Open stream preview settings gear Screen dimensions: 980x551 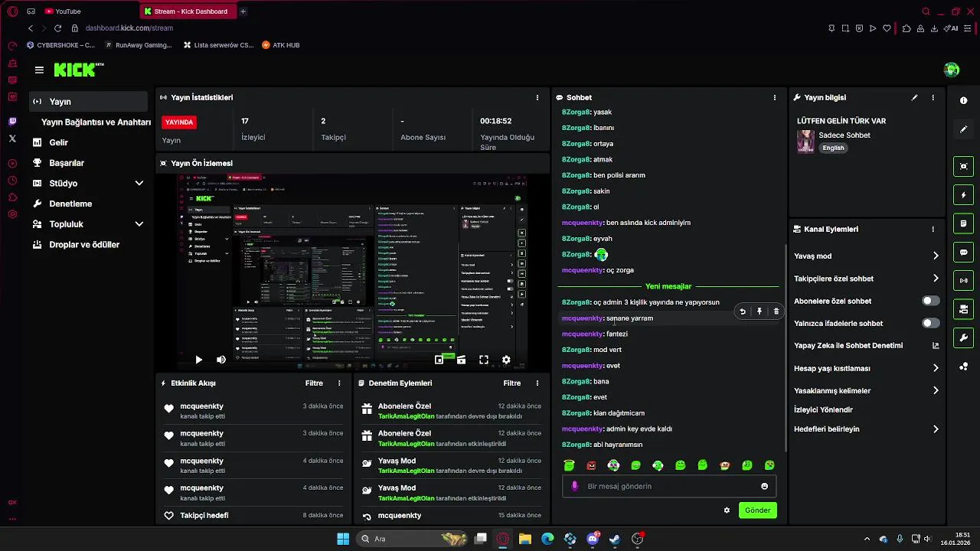click(x=506, y=360)
